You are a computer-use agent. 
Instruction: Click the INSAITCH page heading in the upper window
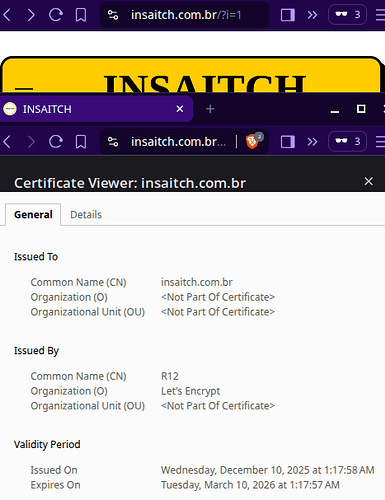coord(205,83)
